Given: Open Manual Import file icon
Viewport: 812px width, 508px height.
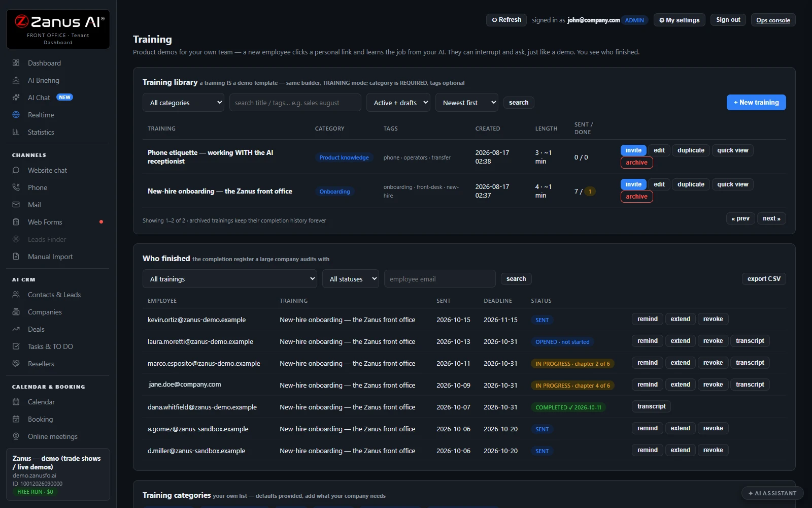Looking at the screenshot, I should [16, 257].
